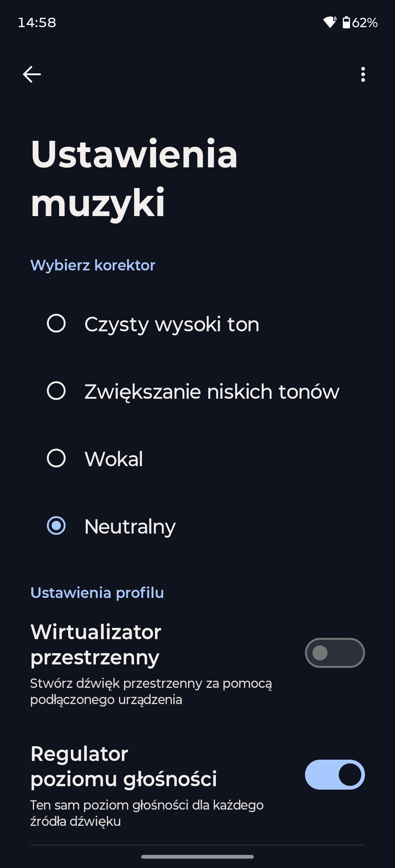Tap the bottom navigation gesture bar
The image size is (395, 868).
197,856
